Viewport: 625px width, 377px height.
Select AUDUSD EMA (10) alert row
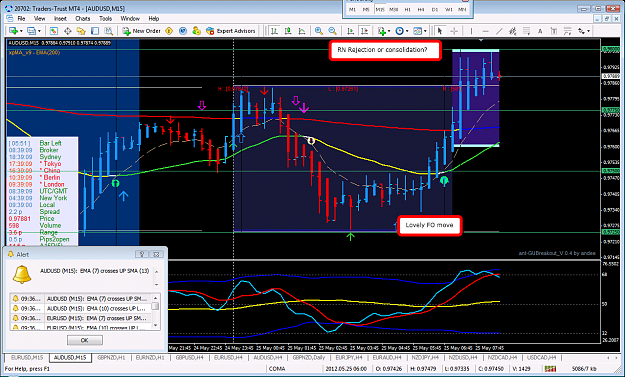click(81, 308)
